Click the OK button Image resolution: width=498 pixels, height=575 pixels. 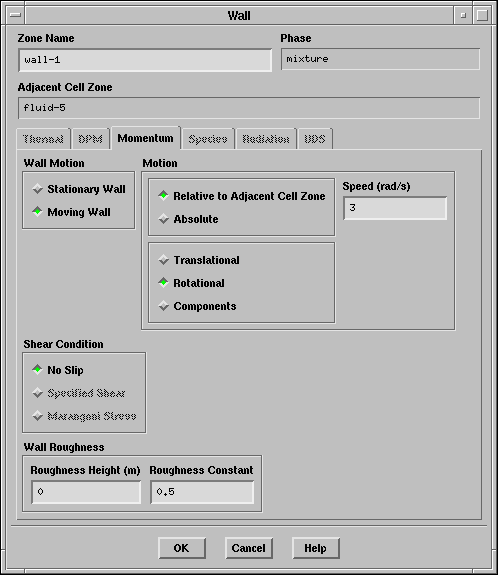(x=182, y=548)
